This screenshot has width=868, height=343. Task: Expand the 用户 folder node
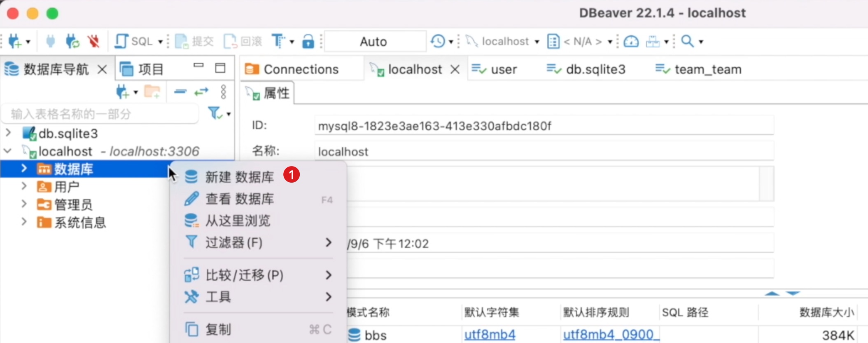click(24, 186)
